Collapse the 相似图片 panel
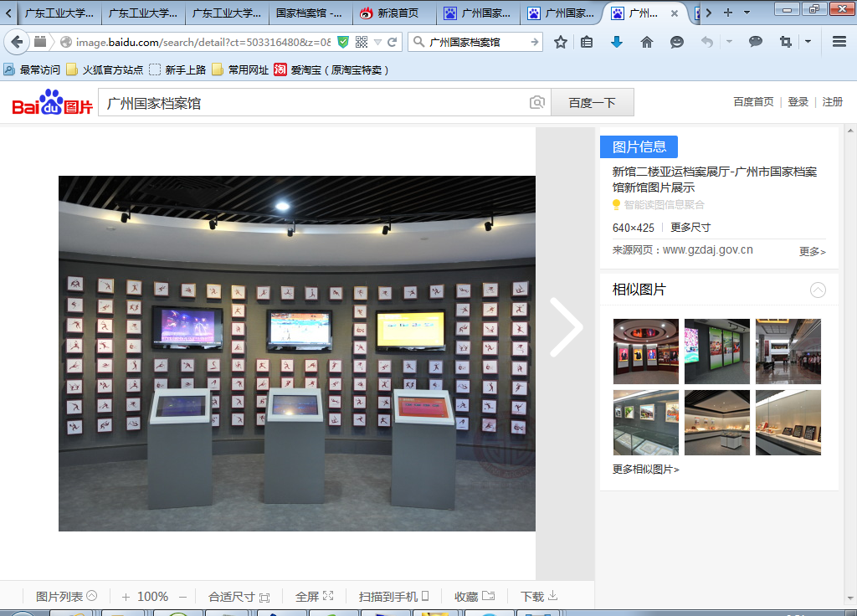This screenshot has width=857, height=616. tap(818, 290)
